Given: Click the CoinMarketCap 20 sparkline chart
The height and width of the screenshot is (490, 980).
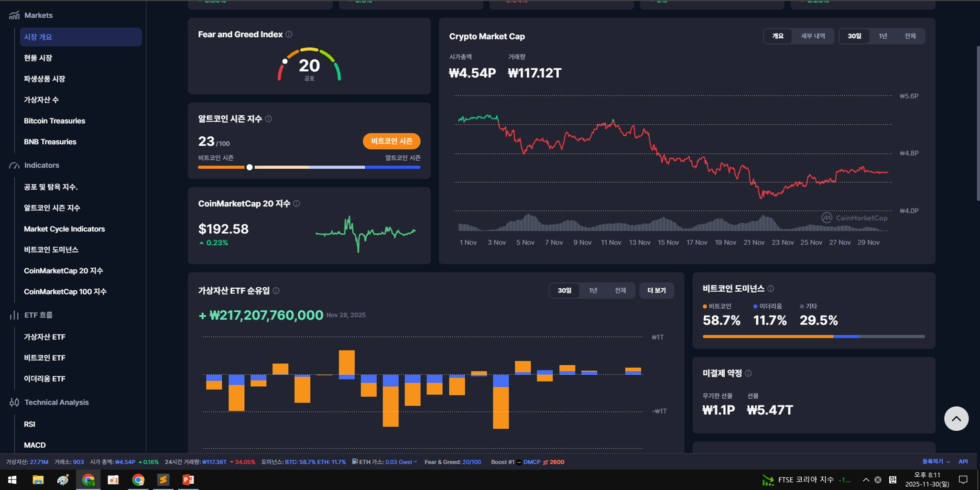Looking at the screenshot, I should click(366, 233).
